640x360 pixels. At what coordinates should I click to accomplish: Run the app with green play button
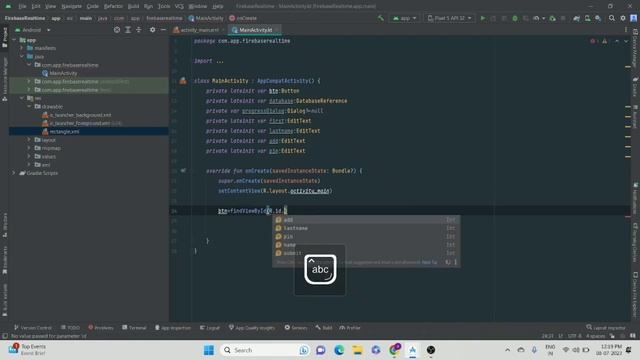[483, 18]
